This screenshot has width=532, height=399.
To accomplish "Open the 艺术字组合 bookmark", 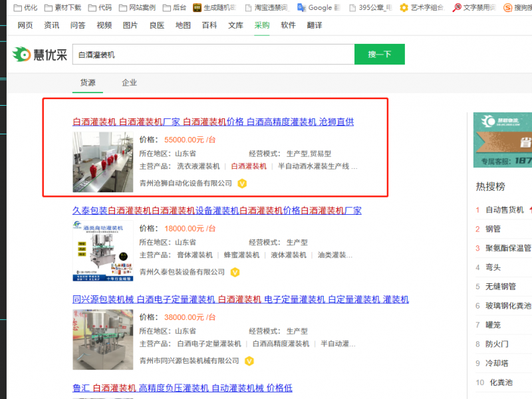I will [422, 7].
